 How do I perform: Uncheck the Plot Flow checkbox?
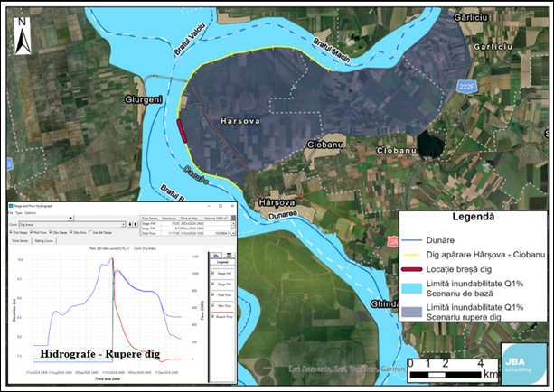pos(32,232)
